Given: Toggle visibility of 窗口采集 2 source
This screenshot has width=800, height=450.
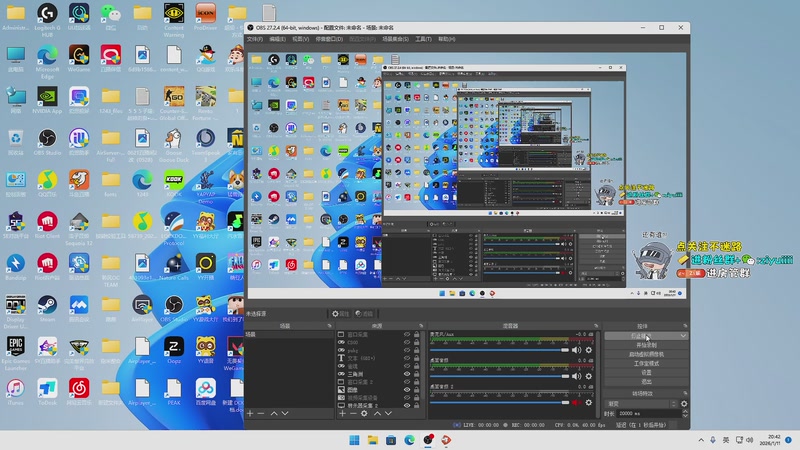Looking at the screenshot, I should [407, 382].
